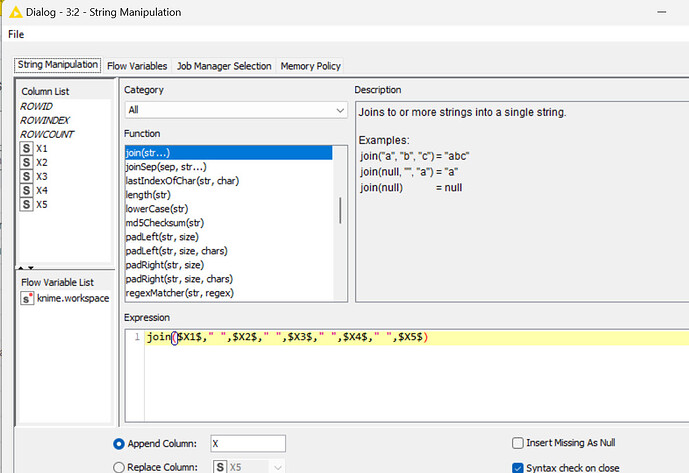The width and height of the screenshot is (689, 473).
Task: Click string type icon in Replace Column box
Action: [220, 467]
